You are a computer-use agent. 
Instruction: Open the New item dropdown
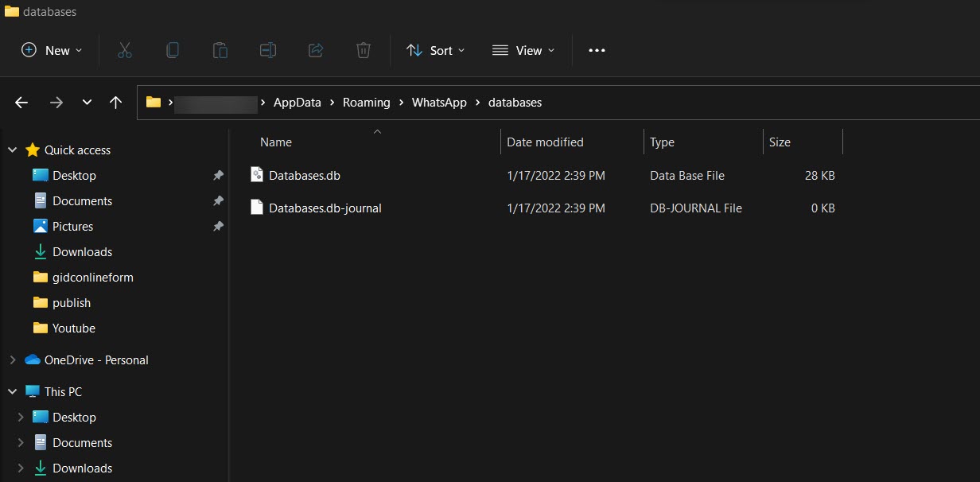pos(52,50)
